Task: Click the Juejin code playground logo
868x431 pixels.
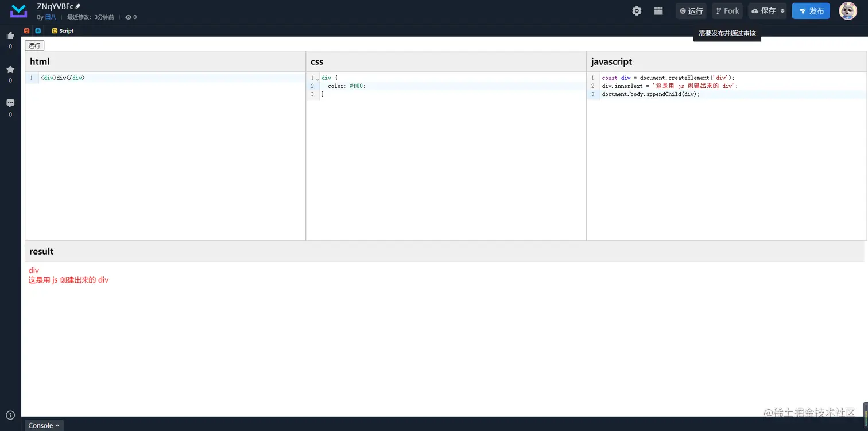Action: 19,11
